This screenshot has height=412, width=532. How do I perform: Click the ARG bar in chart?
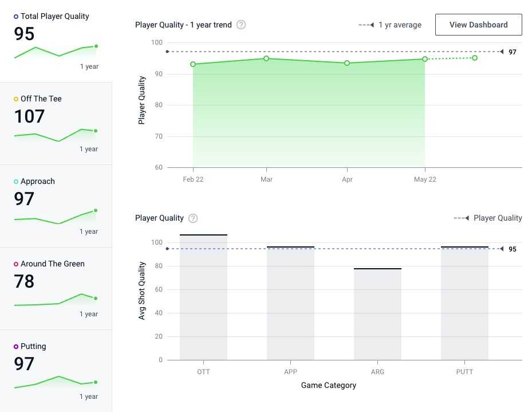377,314
